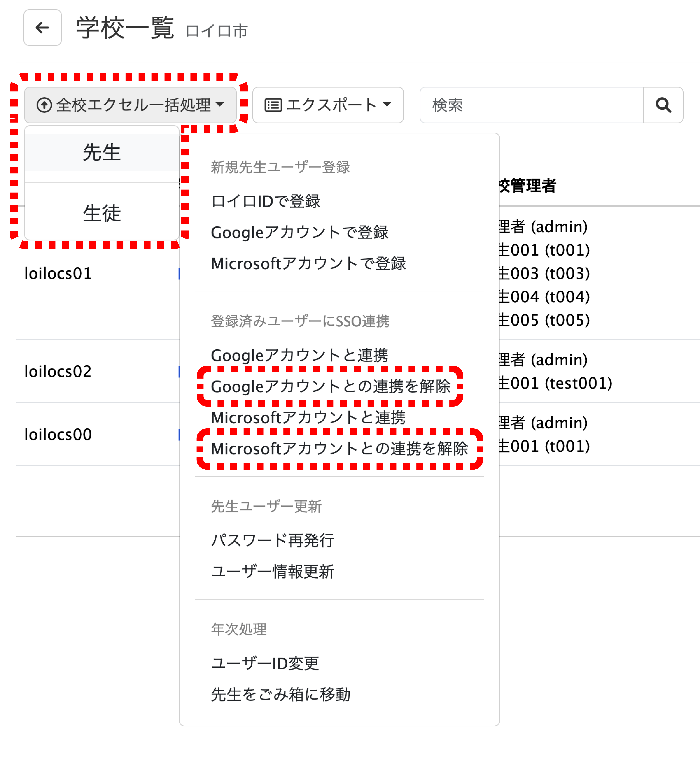
Task: Select Googleアカウントと連携
Action: [299, 355]
